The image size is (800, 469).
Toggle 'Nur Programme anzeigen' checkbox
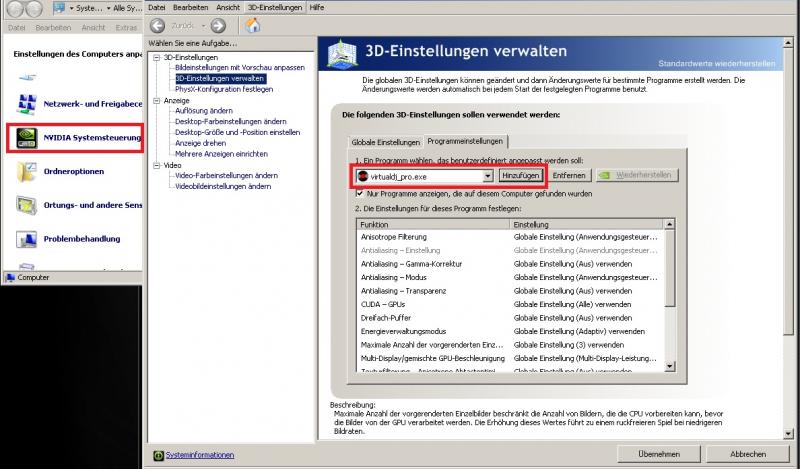point(360,193)
